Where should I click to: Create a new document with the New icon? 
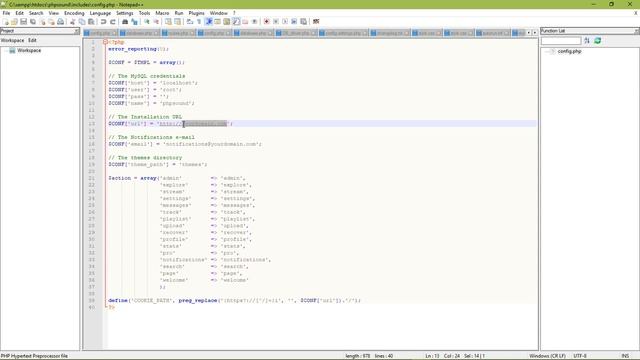pyautogui.click(x=6, y=22)
